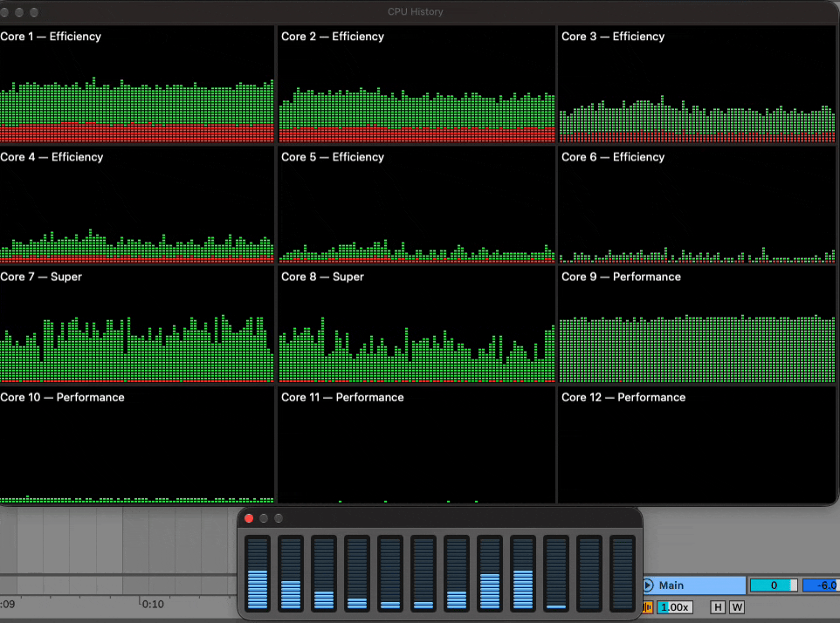
Task: Click the "Core 4 — Efficiency" label
Action: [x=52, y=157]
